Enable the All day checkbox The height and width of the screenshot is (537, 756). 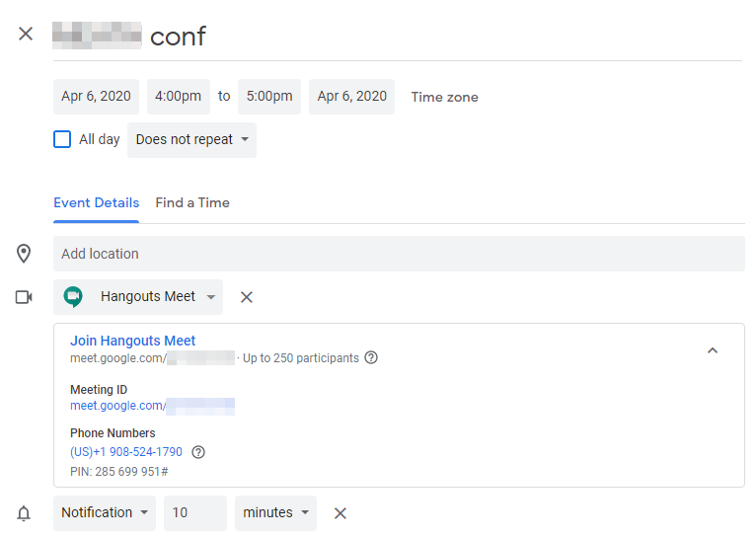(x=62, y=139)
